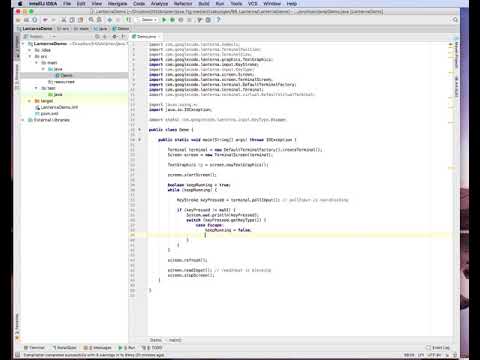This screenshot has height=360, width=480.
Task: Click the Paste toolbar icon
Action: [x=80, y=20]
